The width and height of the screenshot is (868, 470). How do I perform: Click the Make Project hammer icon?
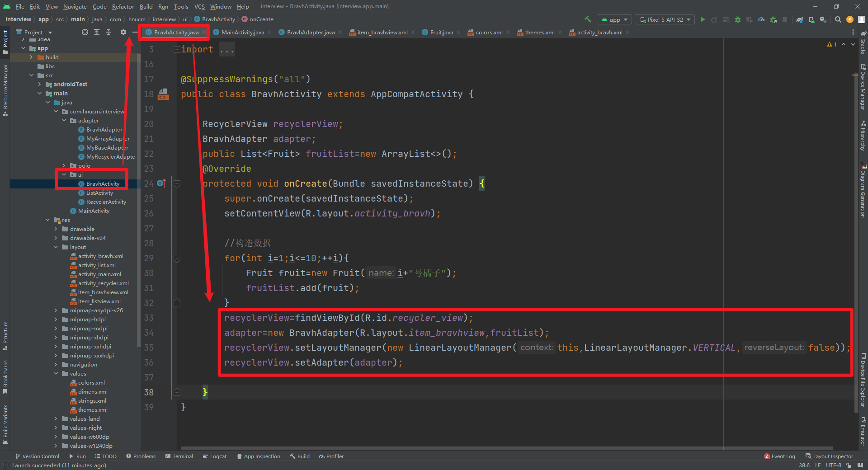(x=588, y=19)
